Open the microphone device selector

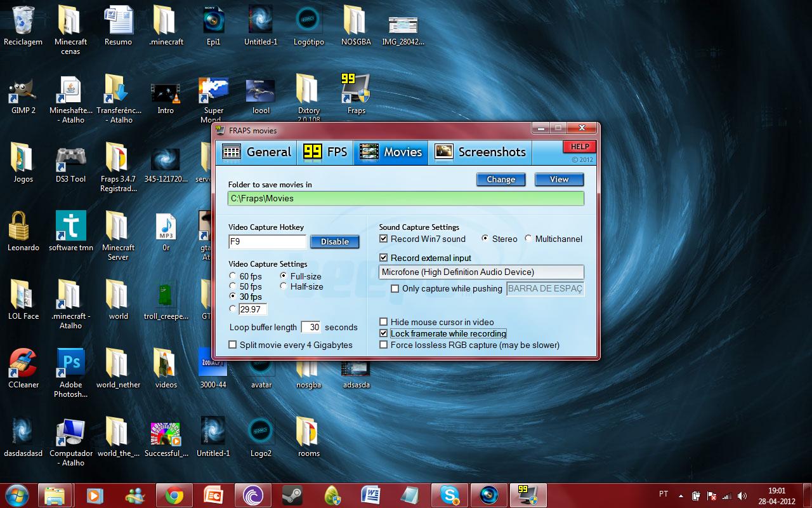click(480, 272)
